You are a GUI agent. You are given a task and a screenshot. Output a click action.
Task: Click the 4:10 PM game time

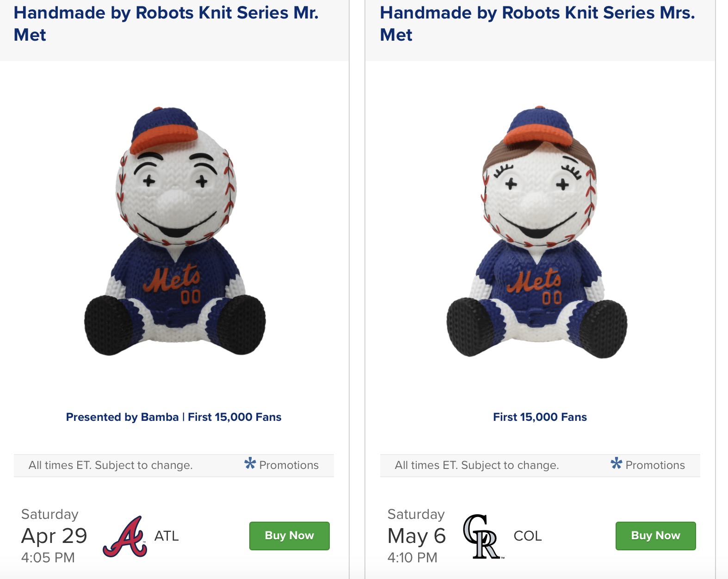click(x=413, y=558)
